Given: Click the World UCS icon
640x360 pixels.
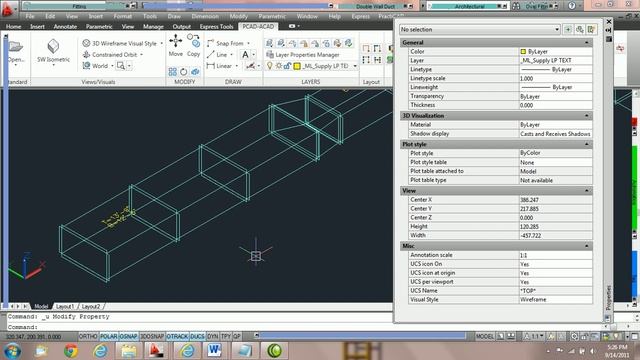Looking at the screenshot, I should pyautogui.click(x=86, y=65).
